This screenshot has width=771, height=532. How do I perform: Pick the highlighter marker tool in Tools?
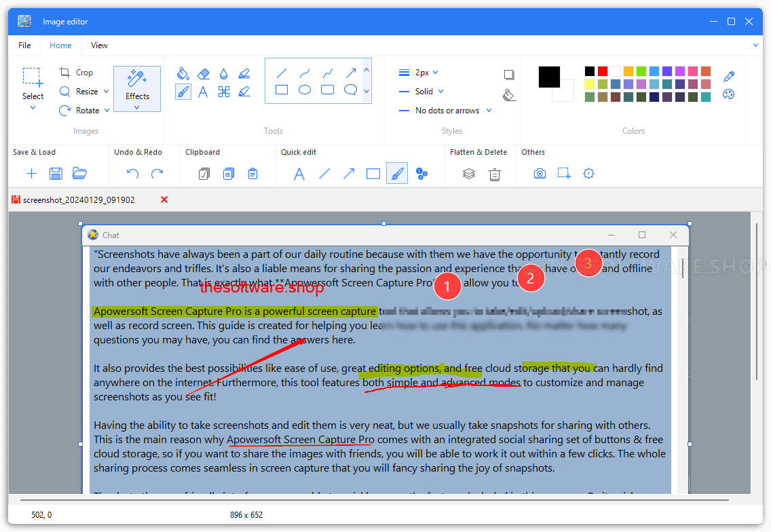click(244, 73)
